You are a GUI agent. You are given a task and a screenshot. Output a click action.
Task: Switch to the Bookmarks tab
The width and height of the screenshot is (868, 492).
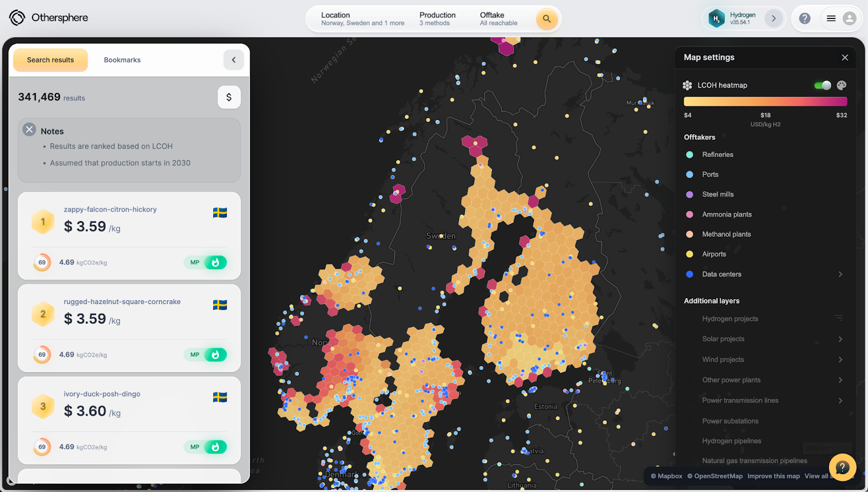pyautogui.click(x=122, y=60)
